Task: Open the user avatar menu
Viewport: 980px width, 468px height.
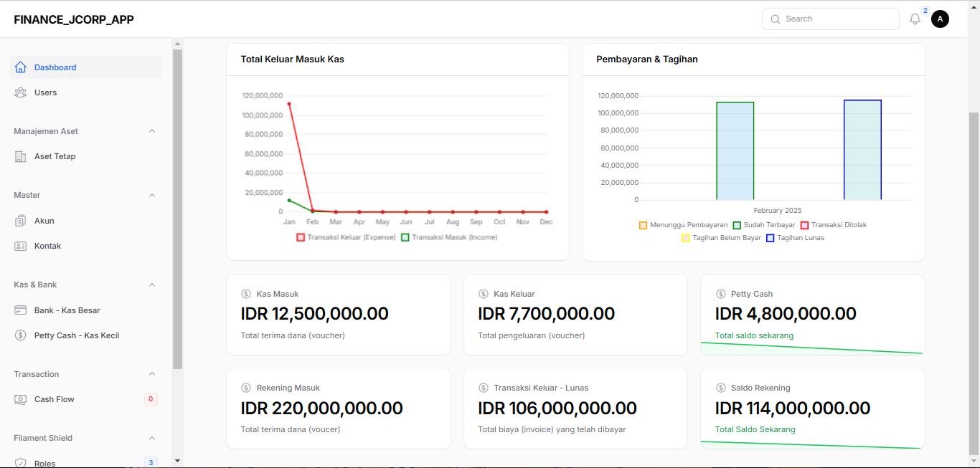Action: point(940,19)
